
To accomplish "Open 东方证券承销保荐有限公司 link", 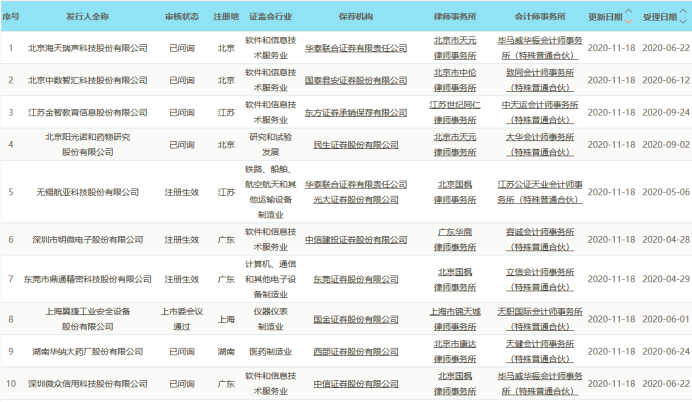I will [x=356, y=113].
